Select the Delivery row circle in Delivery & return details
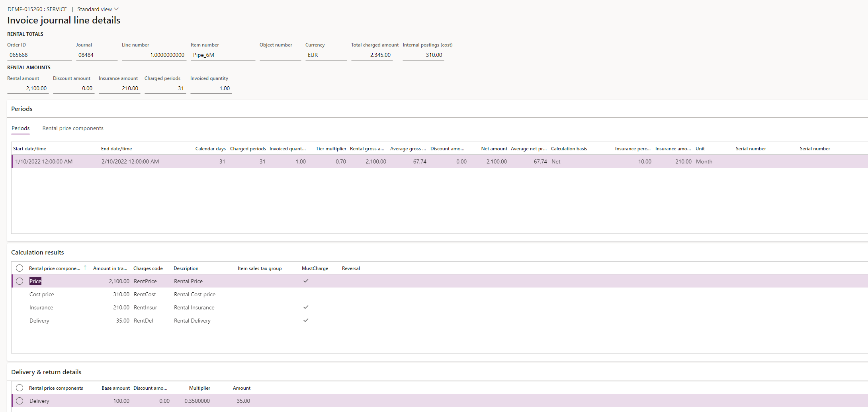This screenshot has height=412, width=868. (x=20, y=401)
